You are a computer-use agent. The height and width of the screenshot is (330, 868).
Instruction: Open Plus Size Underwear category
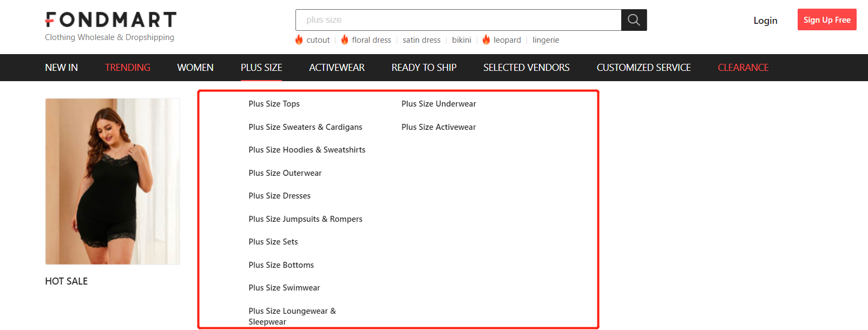[438, 104]
